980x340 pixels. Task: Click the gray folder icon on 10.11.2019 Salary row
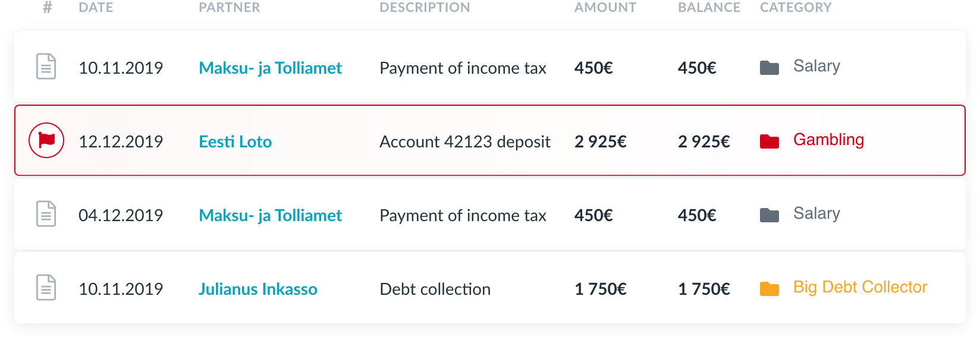click(x=769, y=68)
